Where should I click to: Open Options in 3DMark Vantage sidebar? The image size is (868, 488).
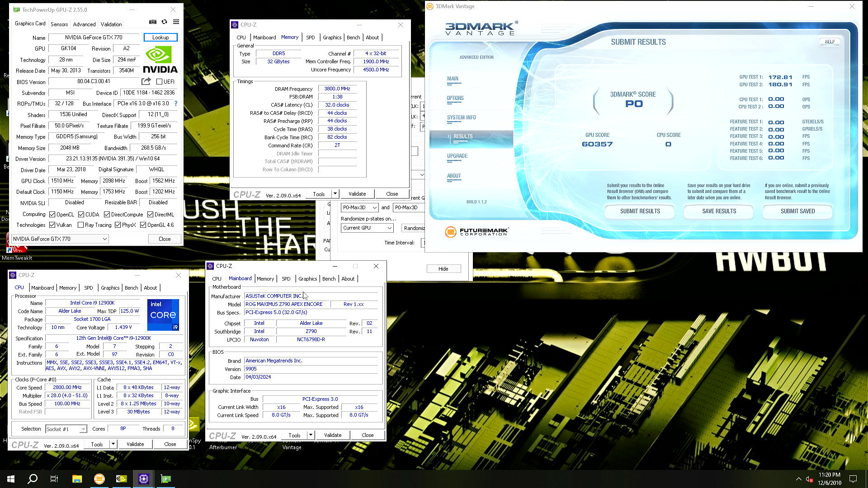coord(455,98)
